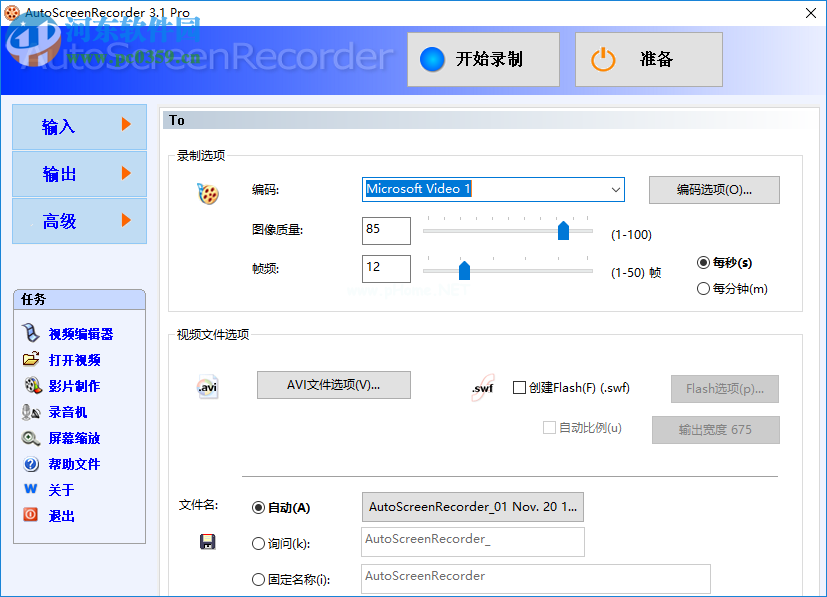827x597 pixels.
Task: Expand the 输出 (Output) section
Action: tap(79, 173)
